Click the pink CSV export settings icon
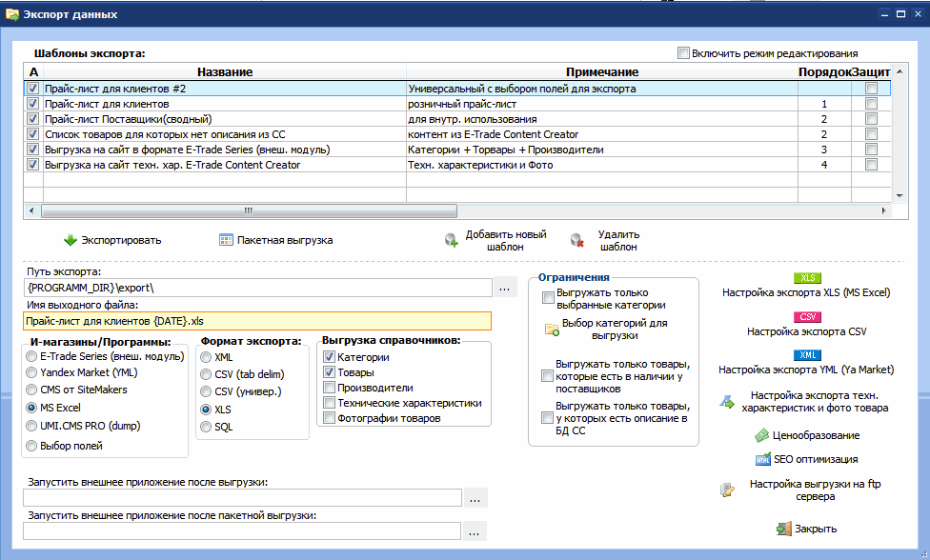Image resolution: width=930 pixels, height=560 pixels. pyautogui.click(x=807, y=317)
